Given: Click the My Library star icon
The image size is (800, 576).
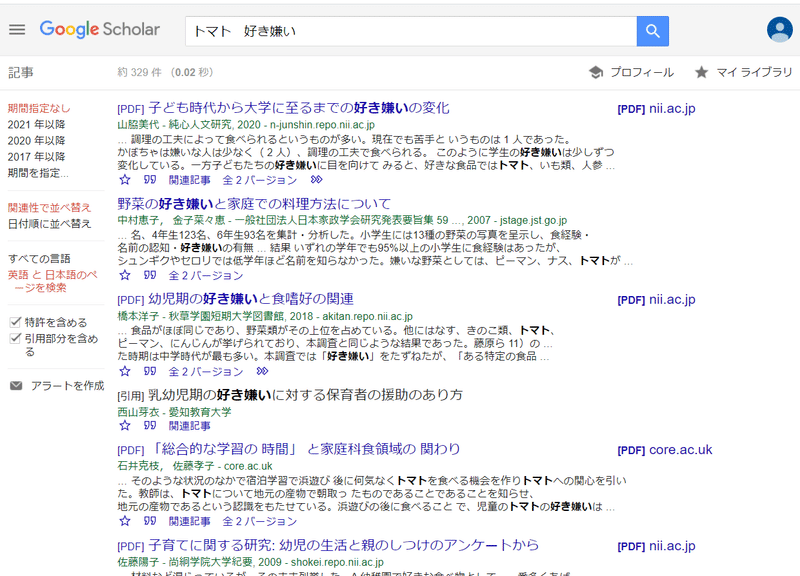Looking at the screenshot, I should 702,72.
